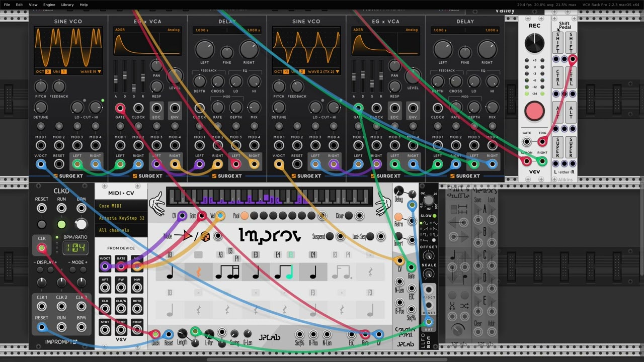This screenshot has width=644, height=362.
Task: Click the Length knob on Improv
Action: click(x=182, y=333)
